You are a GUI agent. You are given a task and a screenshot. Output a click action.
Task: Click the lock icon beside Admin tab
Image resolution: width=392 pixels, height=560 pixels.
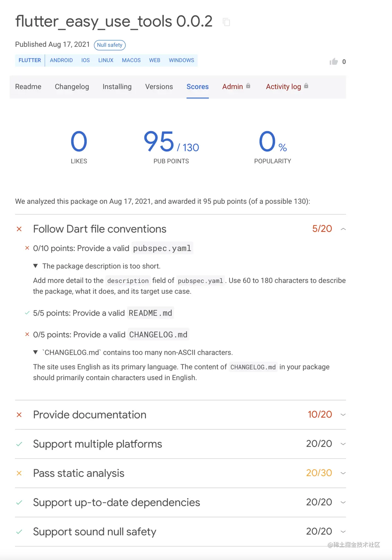[248, 86]
